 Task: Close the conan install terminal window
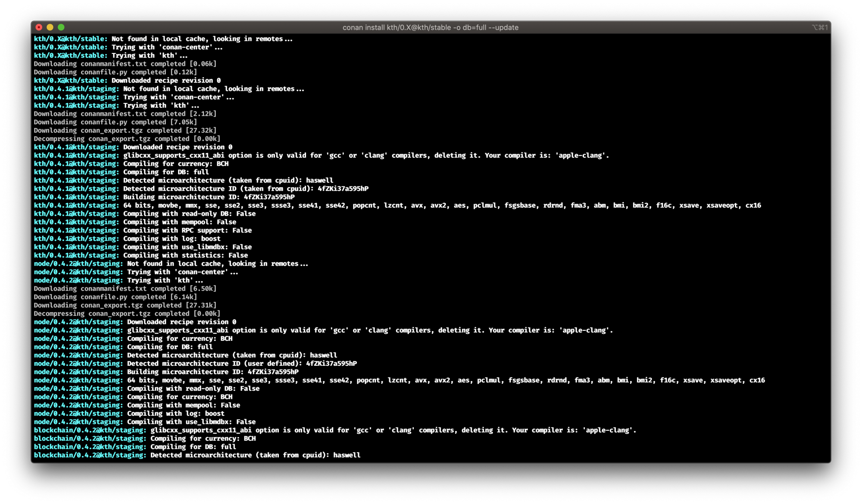pos(39,27)
